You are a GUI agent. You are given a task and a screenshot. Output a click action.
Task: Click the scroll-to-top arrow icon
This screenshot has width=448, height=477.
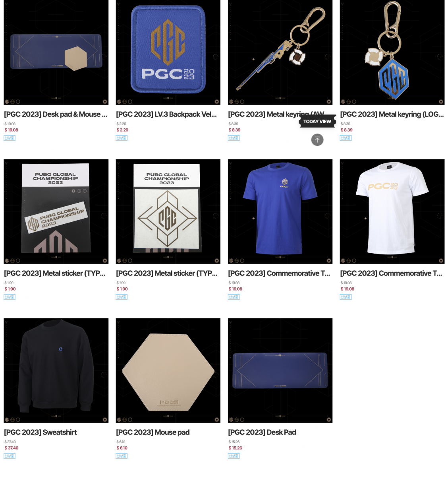coord(317,140)
